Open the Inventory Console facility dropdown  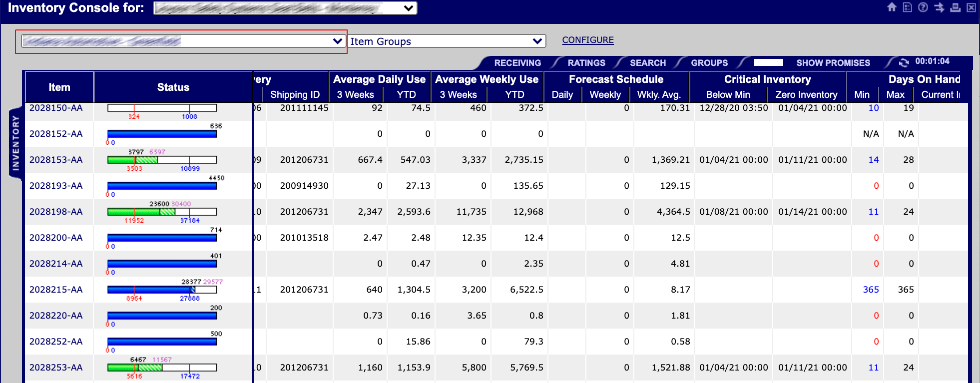(285, 8)
